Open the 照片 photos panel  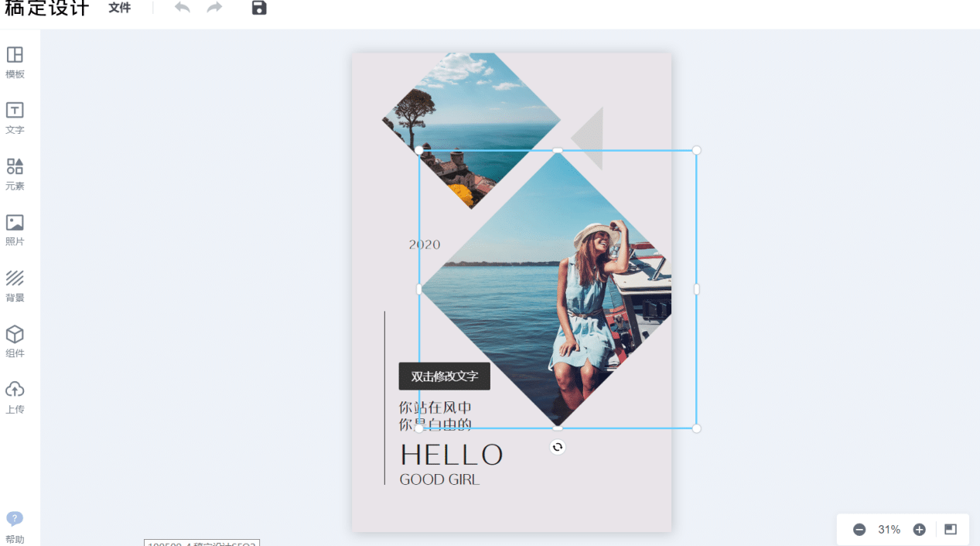pos(15,230)
